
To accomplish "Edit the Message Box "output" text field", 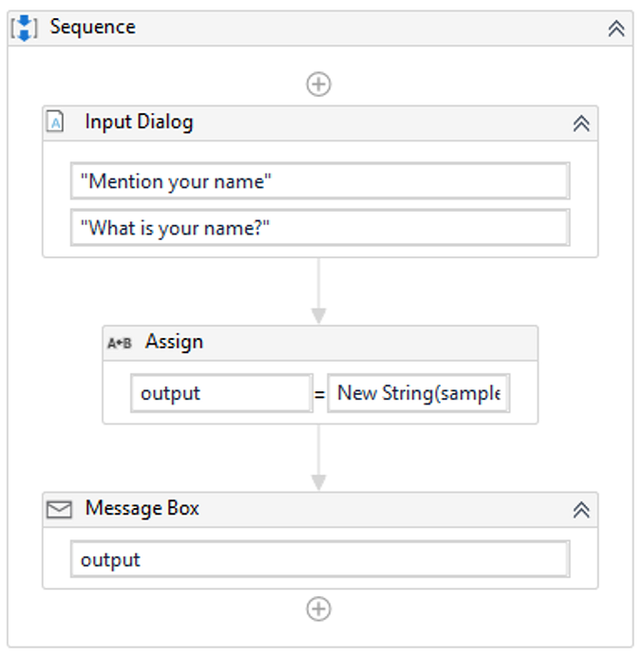I will [319, 560].
